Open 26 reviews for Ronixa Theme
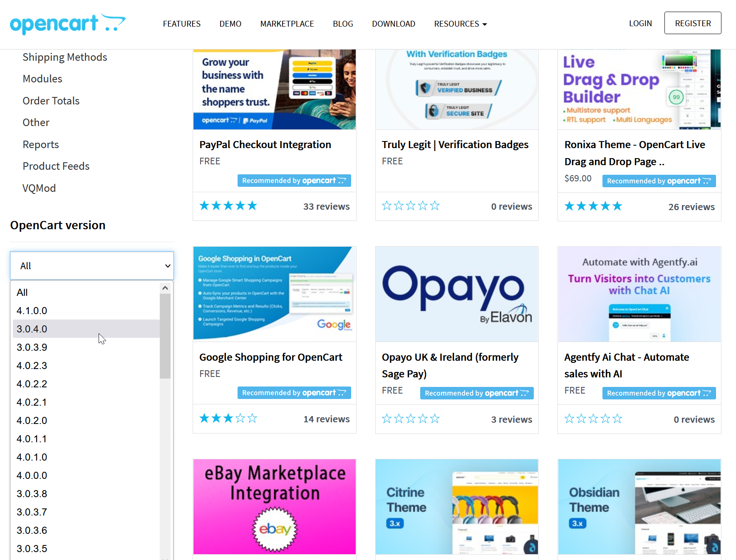 click(x=691, y=207)
